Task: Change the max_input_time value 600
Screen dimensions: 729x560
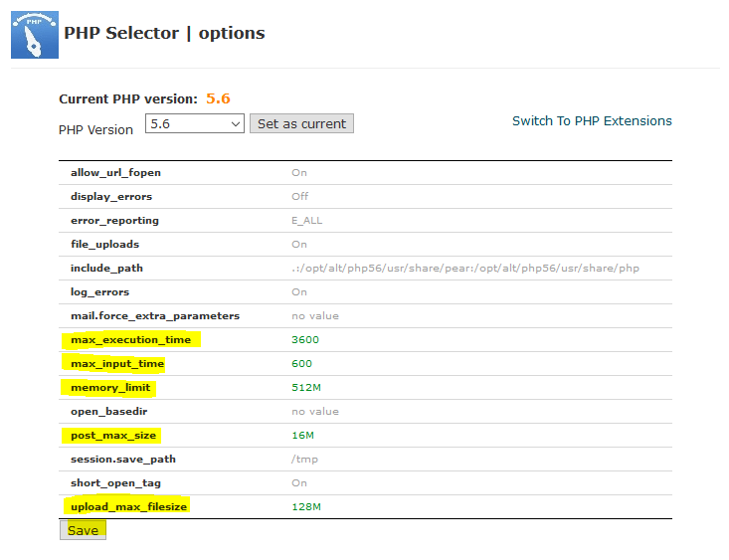Action: 301,364
